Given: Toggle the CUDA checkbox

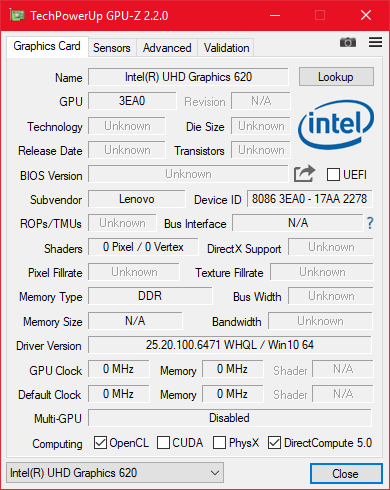Looking at the screenshot, I should coord(163,443).
